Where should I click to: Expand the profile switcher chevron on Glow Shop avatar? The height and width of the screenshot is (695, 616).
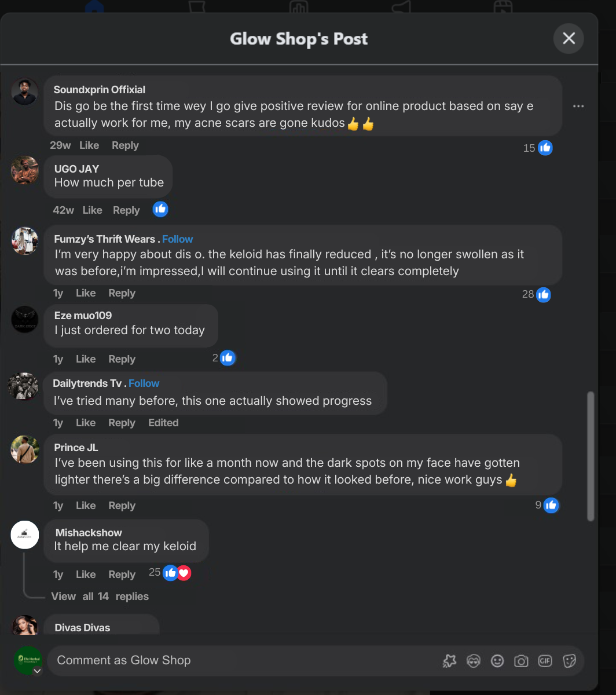tap(38, 670)
